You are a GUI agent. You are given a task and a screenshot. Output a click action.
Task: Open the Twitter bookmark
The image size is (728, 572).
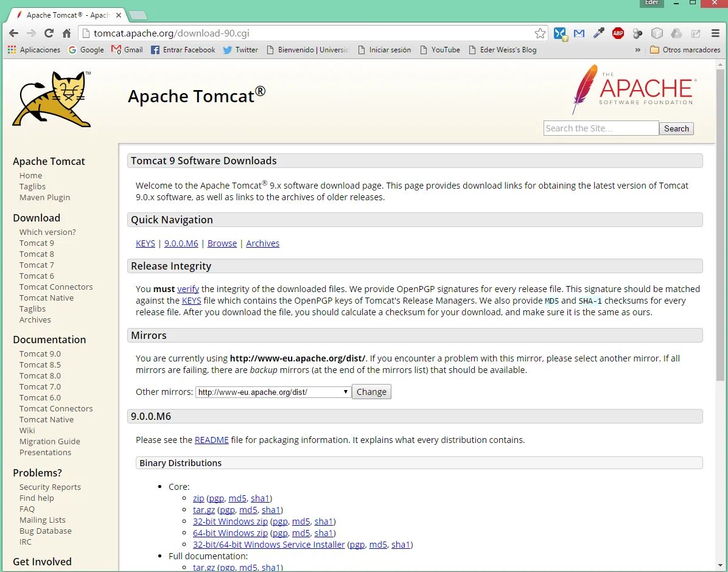(x=240, y=50)
